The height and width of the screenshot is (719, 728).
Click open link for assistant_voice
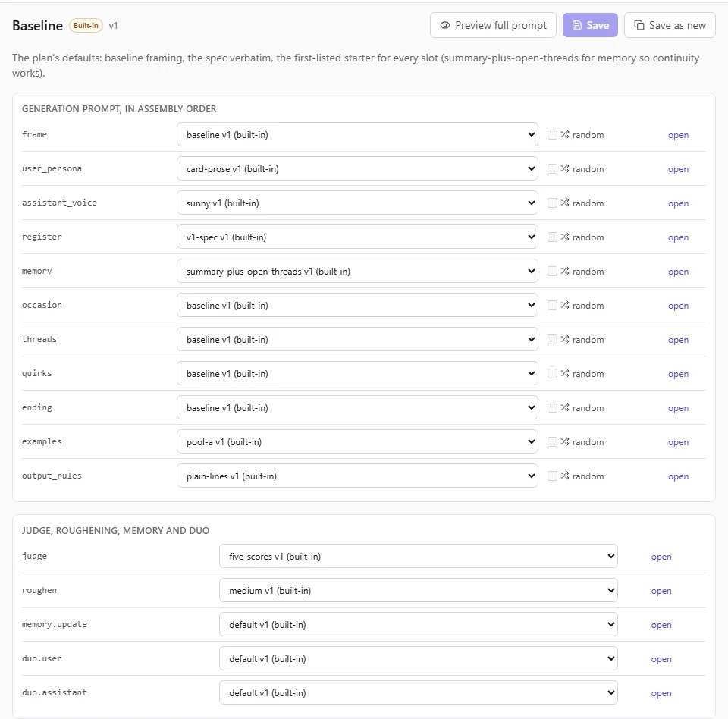pos(678,203)
